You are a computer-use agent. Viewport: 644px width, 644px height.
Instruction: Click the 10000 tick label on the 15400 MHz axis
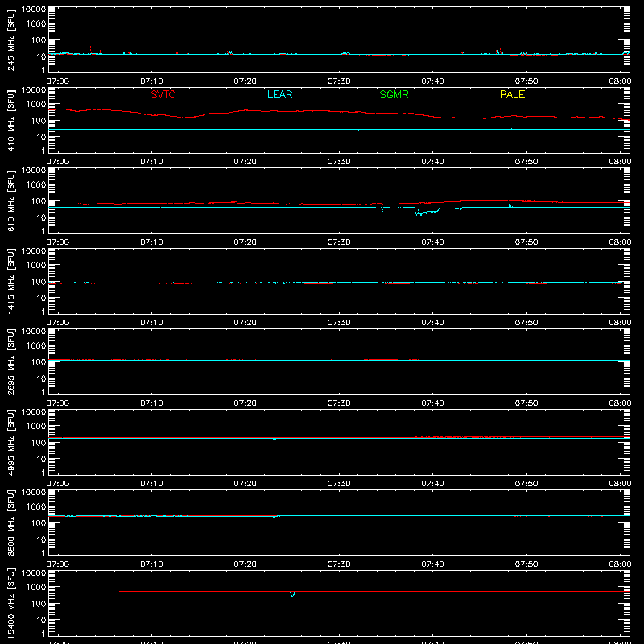[34, 573]
